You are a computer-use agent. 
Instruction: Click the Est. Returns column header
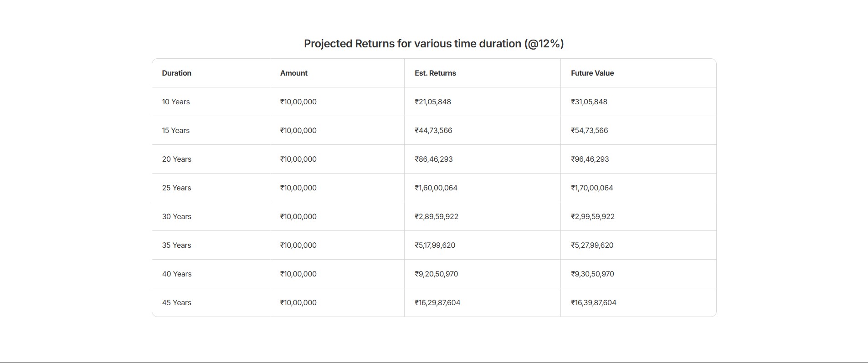click(x=435, y=73)
